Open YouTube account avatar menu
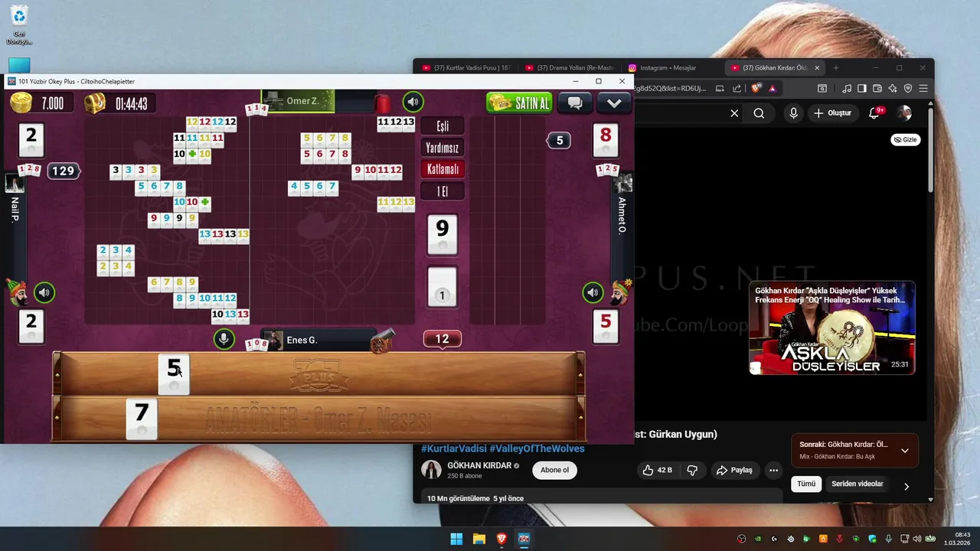The width and height of the screenshot is (980, 551). click(x=905, y=113)
